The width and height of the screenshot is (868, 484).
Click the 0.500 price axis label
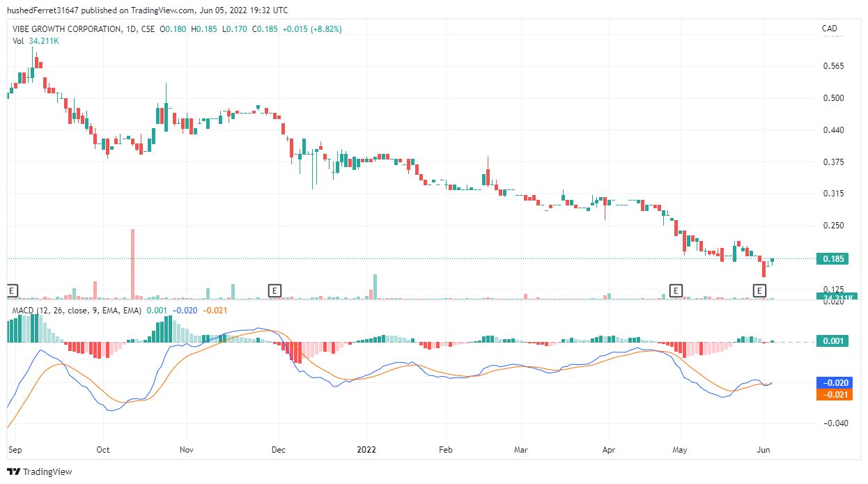tap(833, 98)
